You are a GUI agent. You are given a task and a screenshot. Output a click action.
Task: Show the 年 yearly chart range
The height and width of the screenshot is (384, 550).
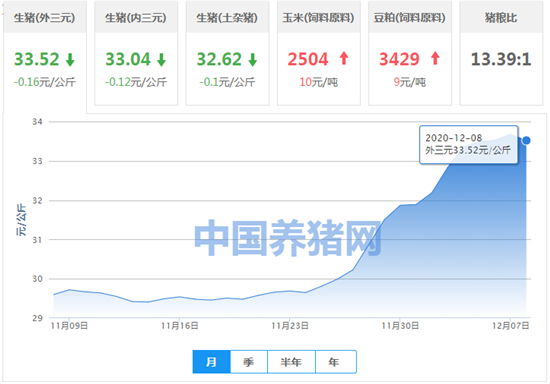pos(336,362)
